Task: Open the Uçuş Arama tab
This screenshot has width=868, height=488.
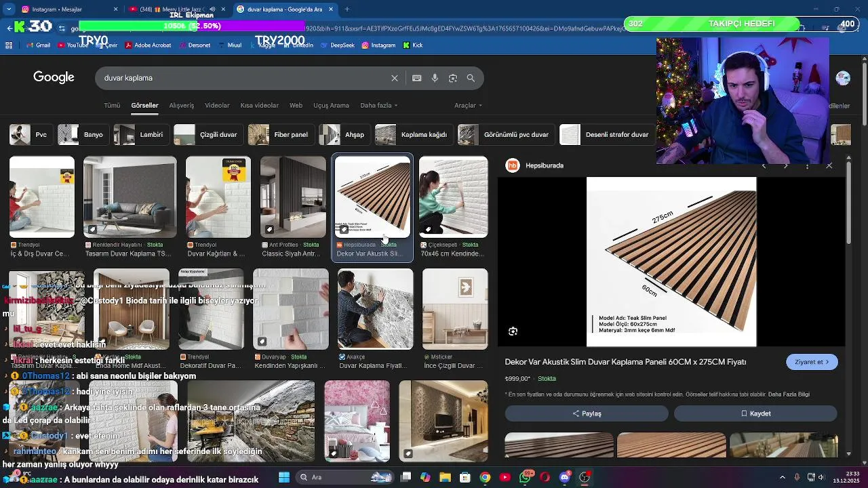Action: click(331, 106)
